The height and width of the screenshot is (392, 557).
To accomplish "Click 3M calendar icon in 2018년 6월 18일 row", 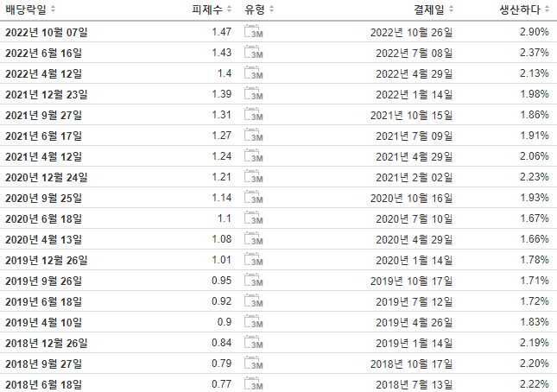I will click(x=254, y=383).
